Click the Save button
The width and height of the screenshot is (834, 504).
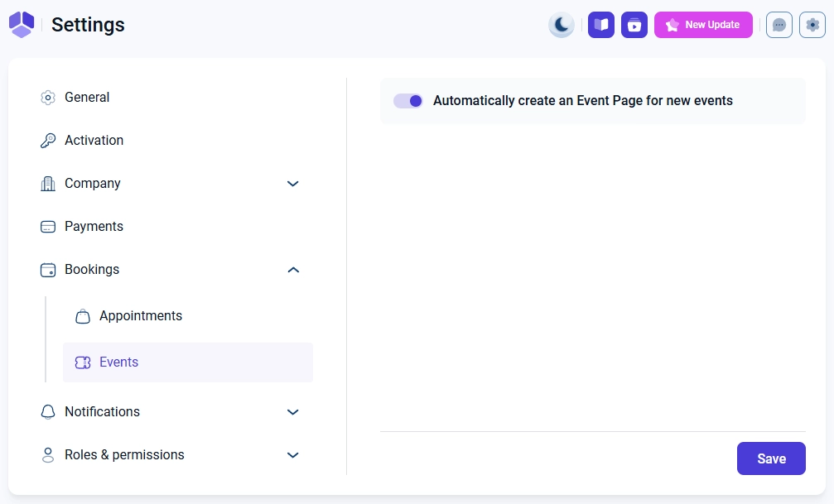pyautogui.click(x=771, y=458)
